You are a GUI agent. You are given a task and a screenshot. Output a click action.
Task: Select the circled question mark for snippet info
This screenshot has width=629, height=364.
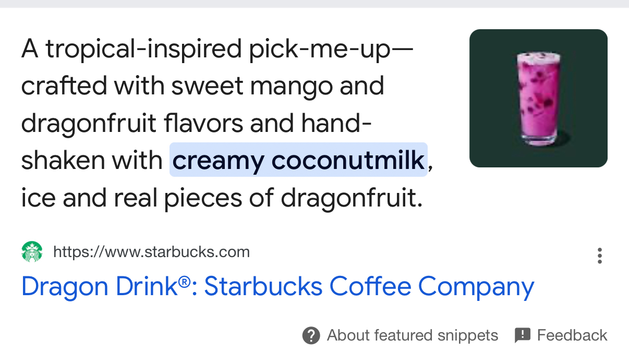point(310,335)
